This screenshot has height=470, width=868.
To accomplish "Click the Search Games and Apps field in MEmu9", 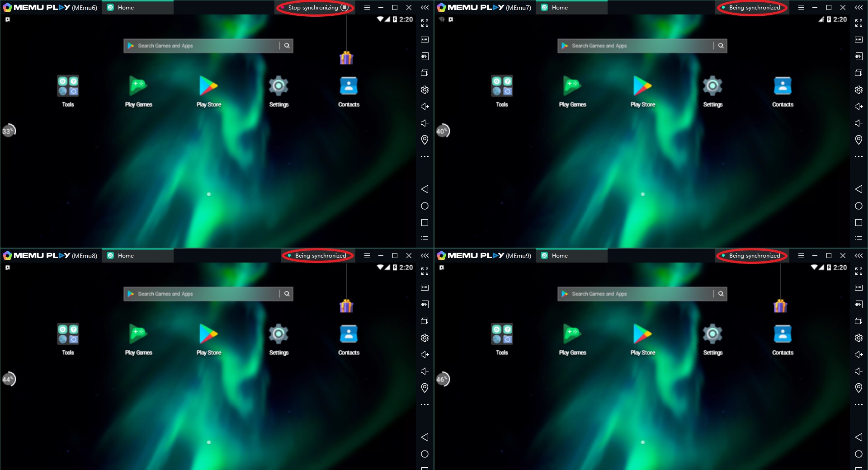I will [635, 294].
